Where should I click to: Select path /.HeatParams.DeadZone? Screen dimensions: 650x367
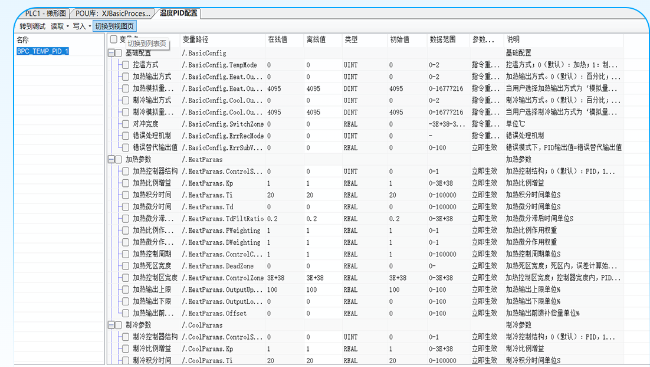point(218,266)
